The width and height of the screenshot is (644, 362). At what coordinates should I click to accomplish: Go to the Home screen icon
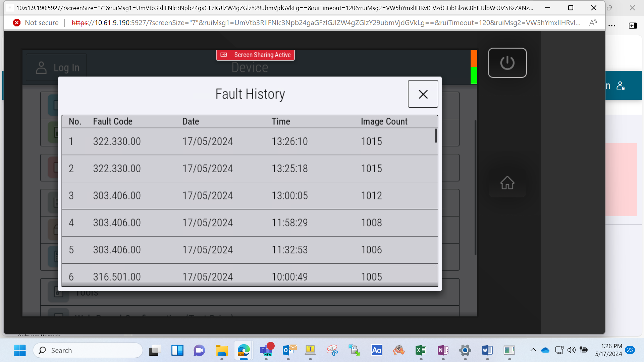click(x=507, y=183)
